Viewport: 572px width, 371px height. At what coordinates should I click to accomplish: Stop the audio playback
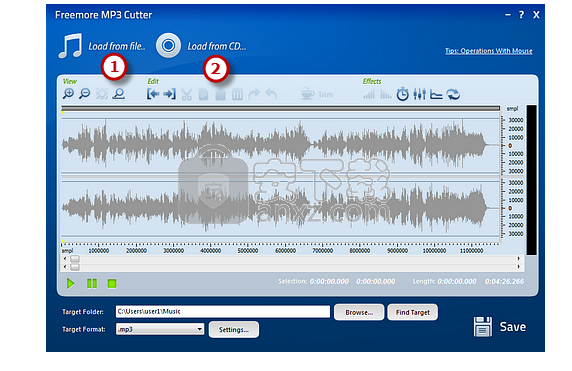tap(112, 283)
